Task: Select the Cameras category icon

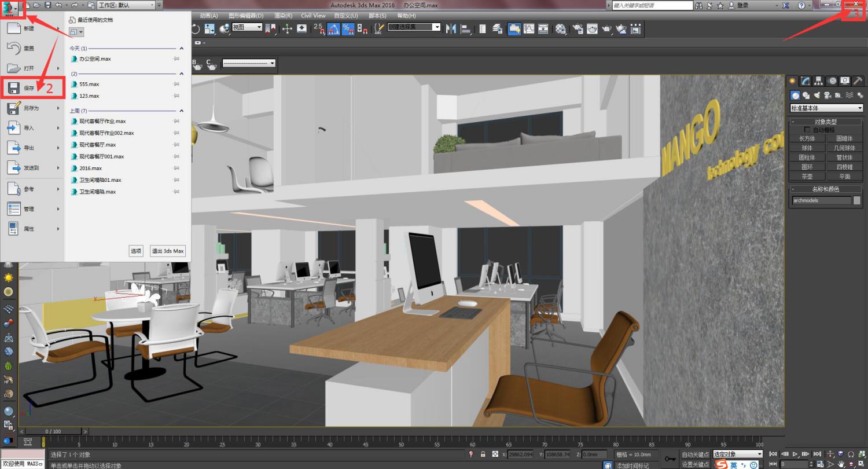Action: (x=828, y=95)
